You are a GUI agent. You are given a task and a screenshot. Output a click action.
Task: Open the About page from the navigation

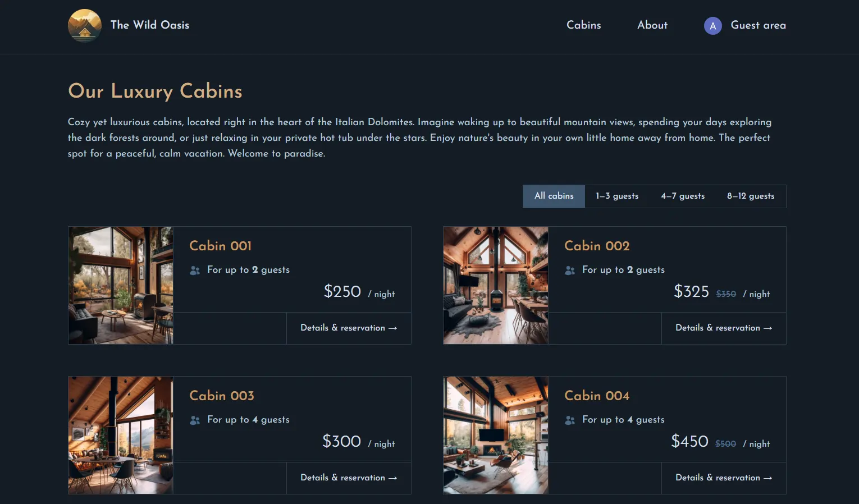pyautogui.click(x=652, y=26)
